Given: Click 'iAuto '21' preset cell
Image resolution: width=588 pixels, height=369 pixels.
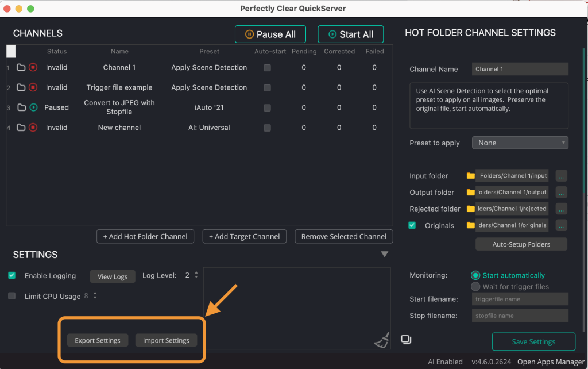Looking at the screenshot, I should [x=209, y=107].
